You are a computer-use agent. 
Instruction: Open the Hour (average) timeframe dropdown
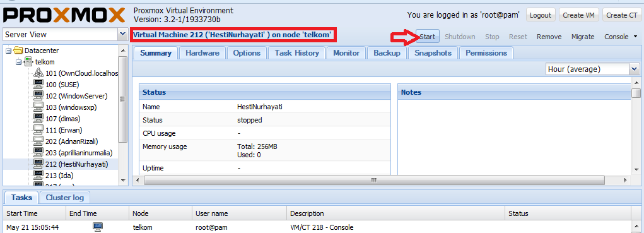tap(635, 69)
